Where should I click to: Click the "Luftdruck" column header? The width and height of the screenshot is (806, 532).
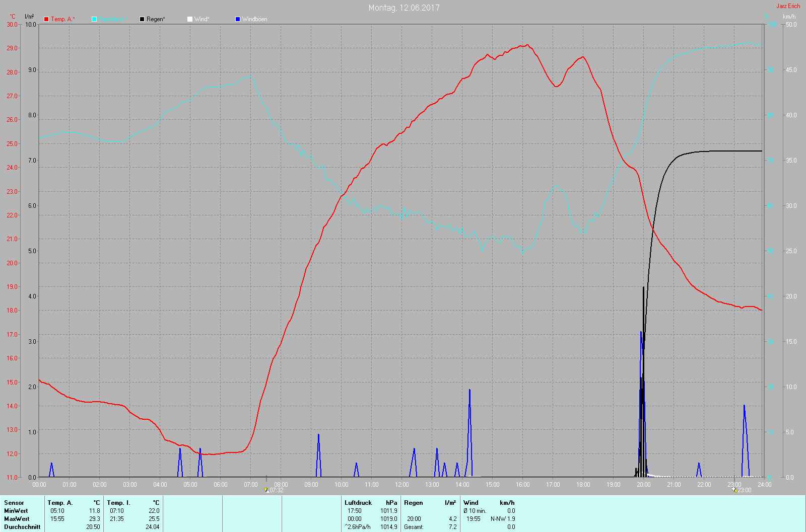pyautogui.click(x=358, y=503)
